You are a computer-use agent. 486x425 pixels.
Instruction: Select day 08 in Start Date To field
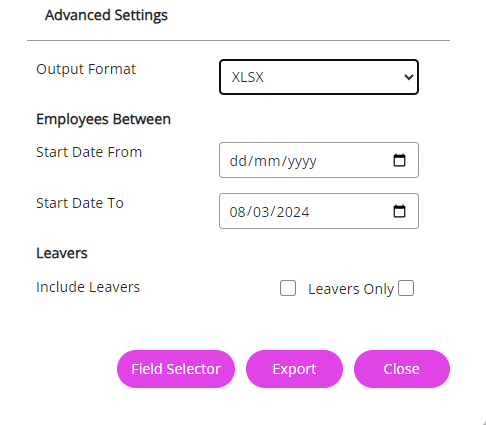point(238,212)
